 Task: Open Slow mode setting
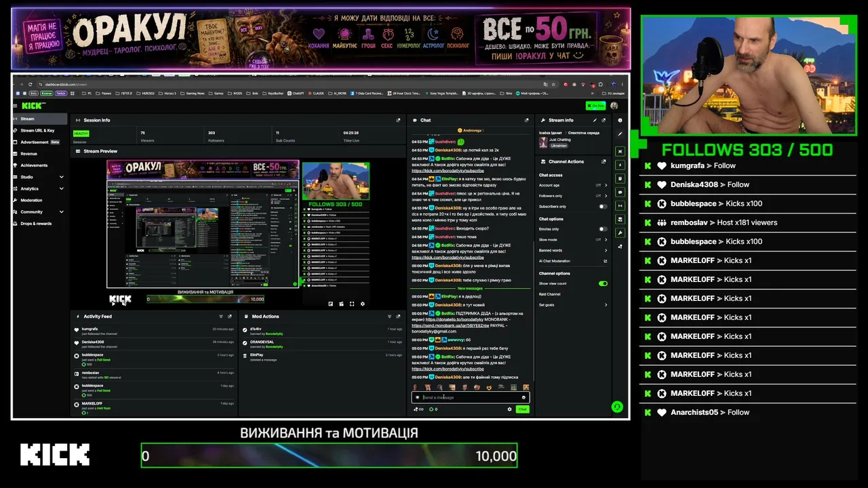[573, 239]
